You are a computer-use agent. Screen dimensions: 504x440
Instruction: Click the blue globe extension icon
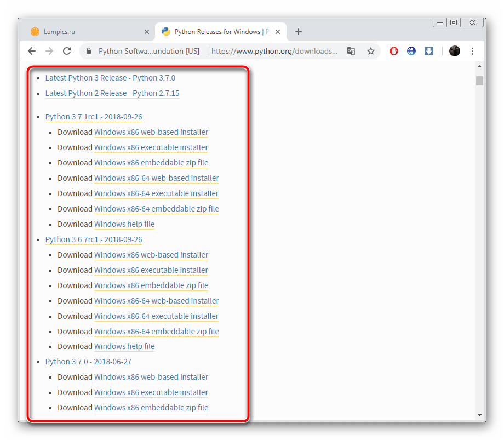coord(411,51)
